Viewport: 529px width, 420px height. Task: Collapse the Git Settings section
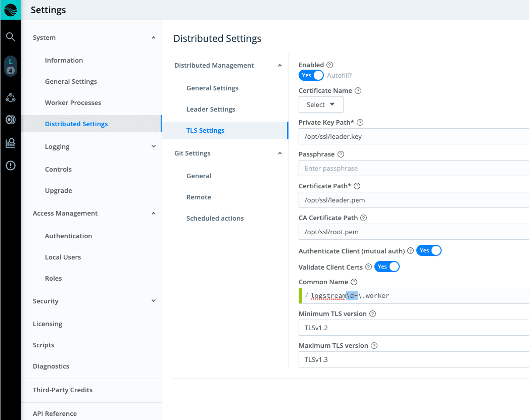click(280, 153)
